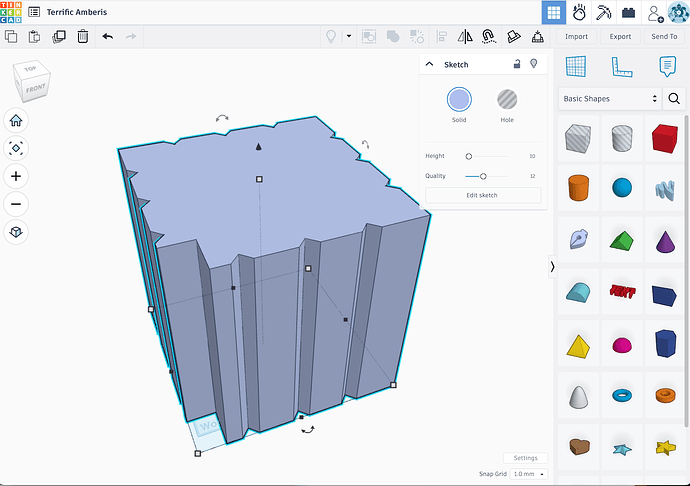Click the Mirror tool in toolbar

(x=464, y=36)
